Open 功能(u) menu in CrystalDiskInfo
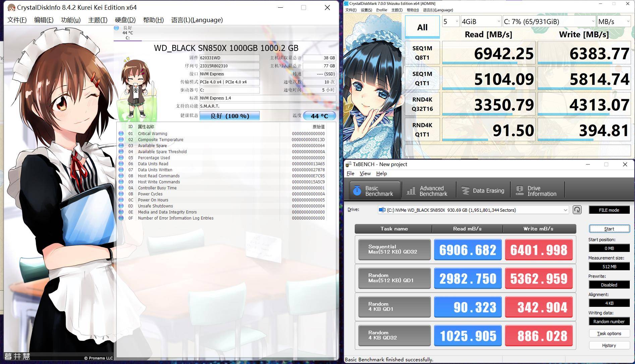The image size is (635, 364). pos(71,20)
